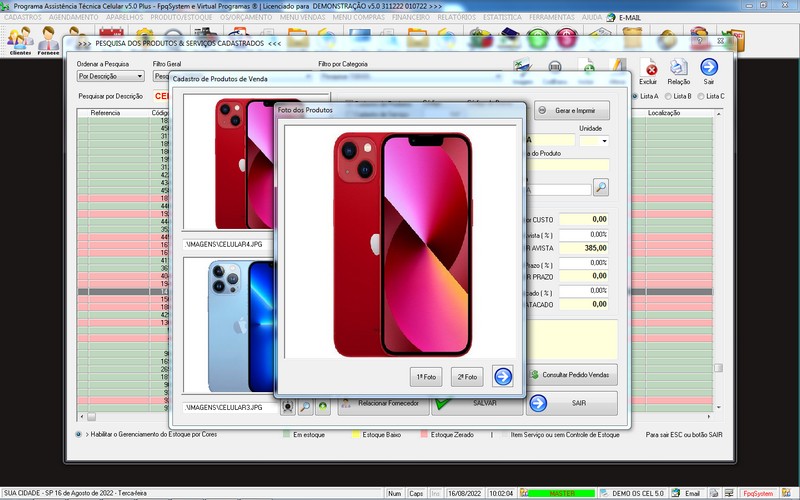Select the Lista B radio button
800x500 pixels.
point(668,96)
